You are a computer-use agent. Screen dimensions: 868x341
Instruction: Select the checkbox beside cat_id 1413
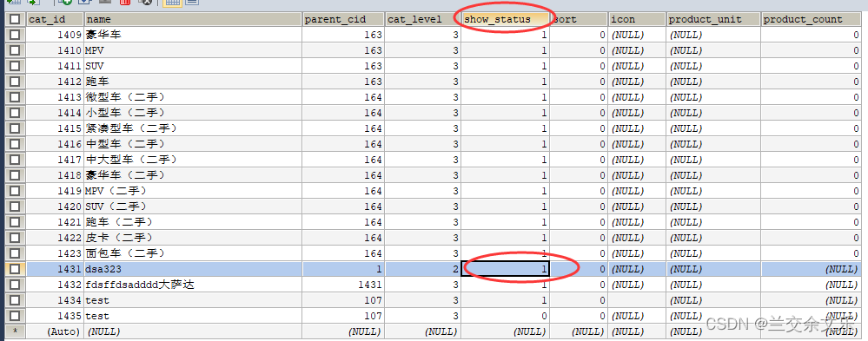(15, 97)
